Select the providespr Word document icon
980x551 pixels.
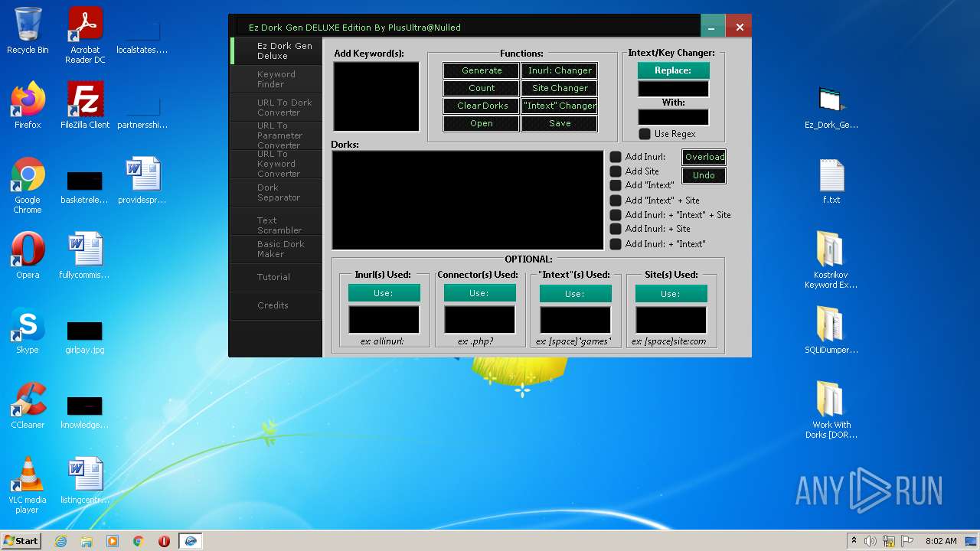pos(142,181)
